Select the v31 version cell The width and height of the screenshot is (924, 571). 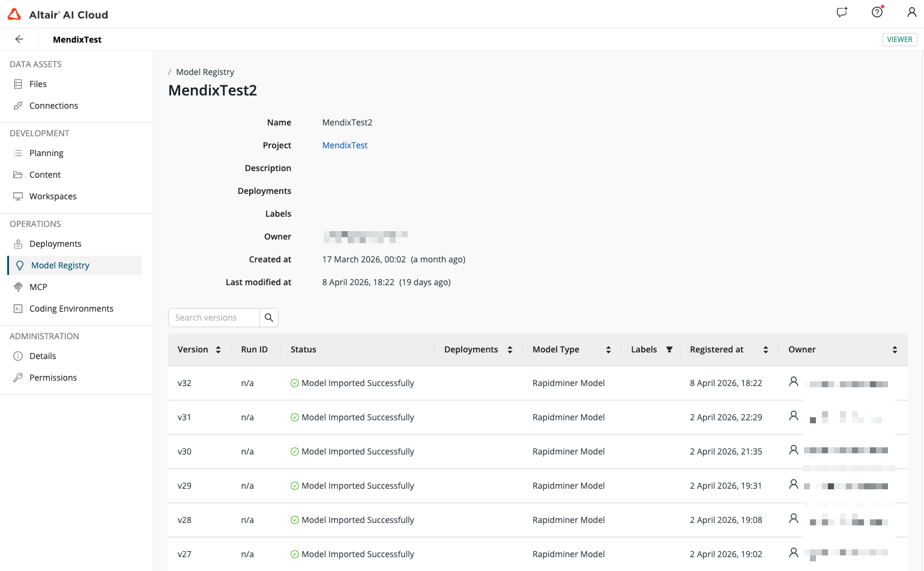[x=184, y=417]
